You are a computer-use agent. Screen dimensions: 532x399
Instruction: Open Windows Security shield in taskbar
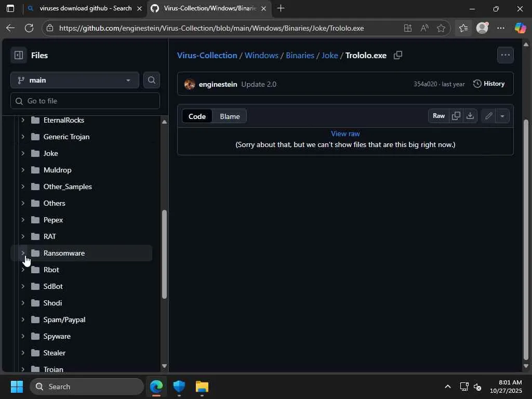click(179, 387)
